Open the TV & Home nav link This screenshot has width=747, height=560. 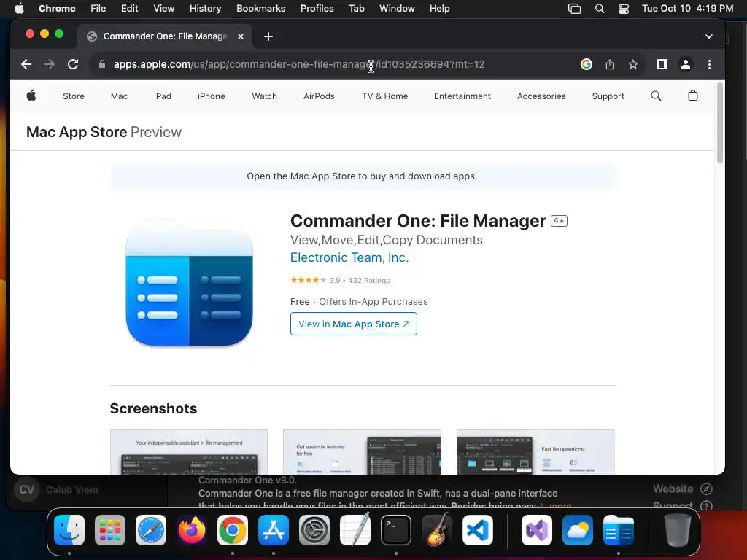(x=385, y=96)
